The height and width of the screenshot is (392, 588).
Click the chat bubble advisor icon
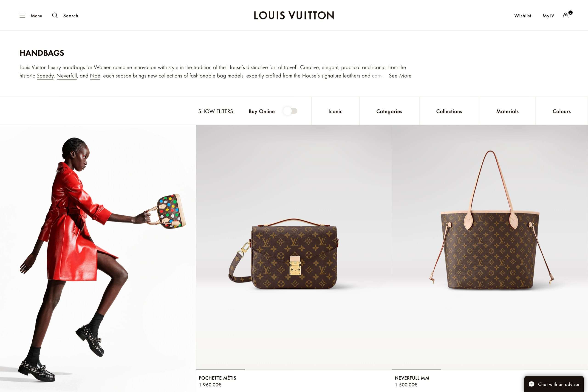[531, 384]
